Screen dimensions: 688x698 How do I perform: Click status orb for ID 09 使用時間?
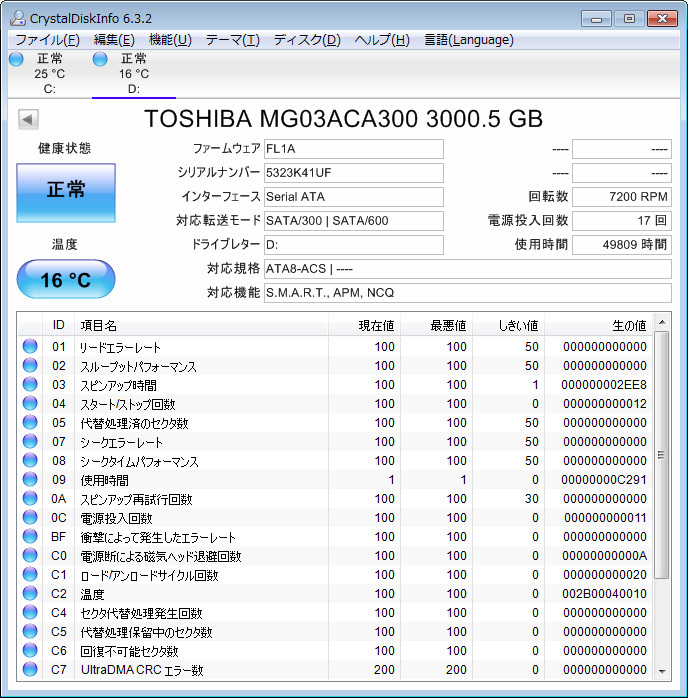point(30,480)
